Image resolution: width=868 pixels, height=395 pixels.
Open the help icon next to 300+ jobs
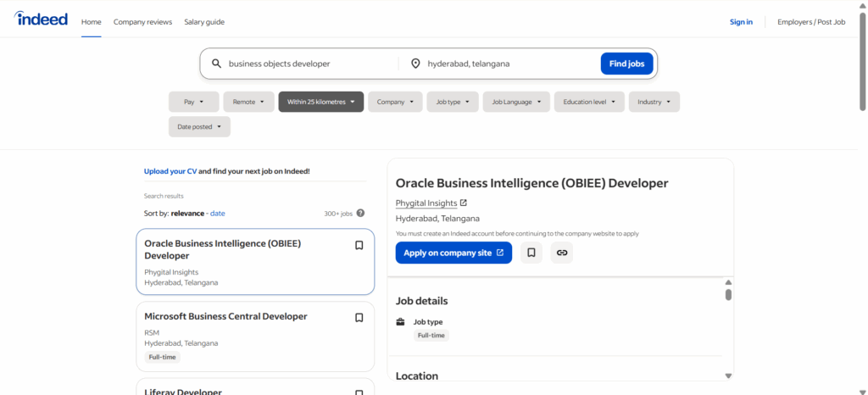point(360,213)
